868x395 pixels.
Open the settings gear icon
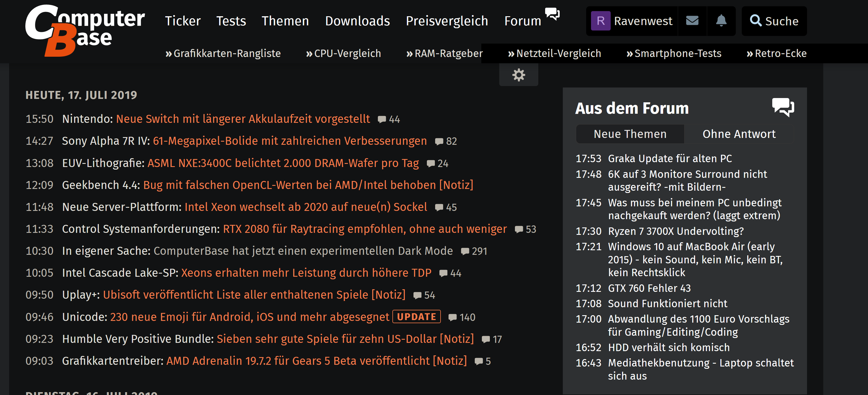pyautogui.click(x=518, y=75)
